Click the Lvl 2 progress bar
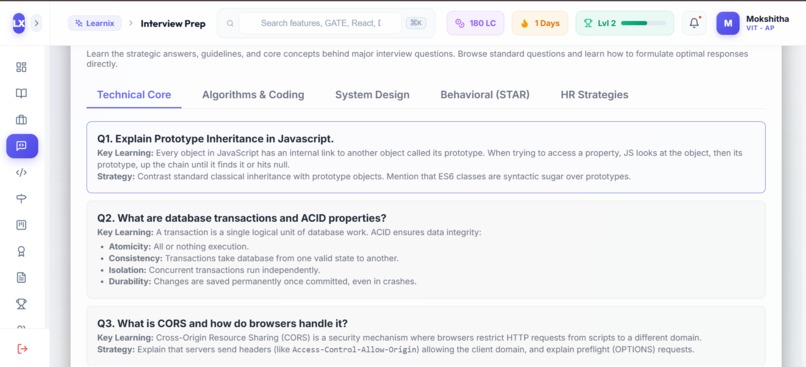806x367 pixels. (x=644, y=23)
